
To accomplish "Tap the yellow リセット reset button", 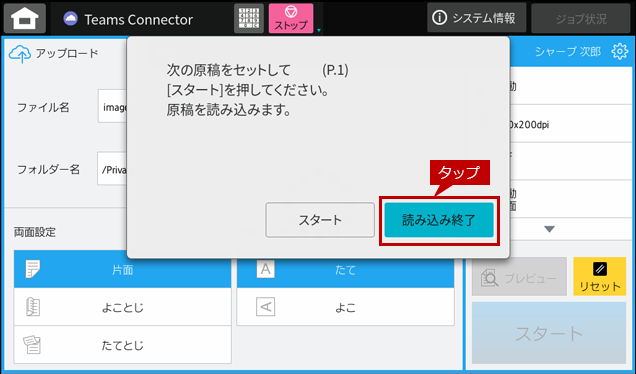I will [599, 277].
